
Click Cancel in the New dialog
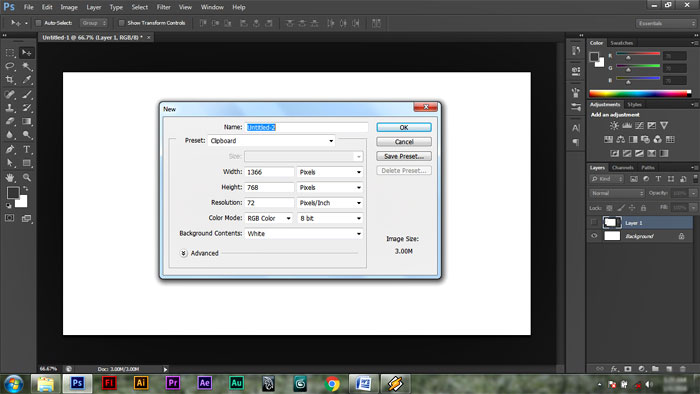(x=404, y=142)
